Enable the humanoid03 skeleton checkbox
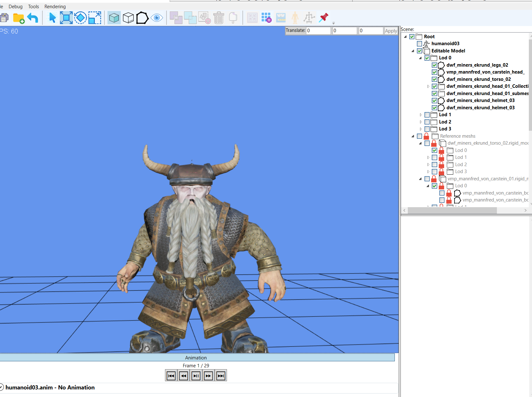 tap(419, 44)
